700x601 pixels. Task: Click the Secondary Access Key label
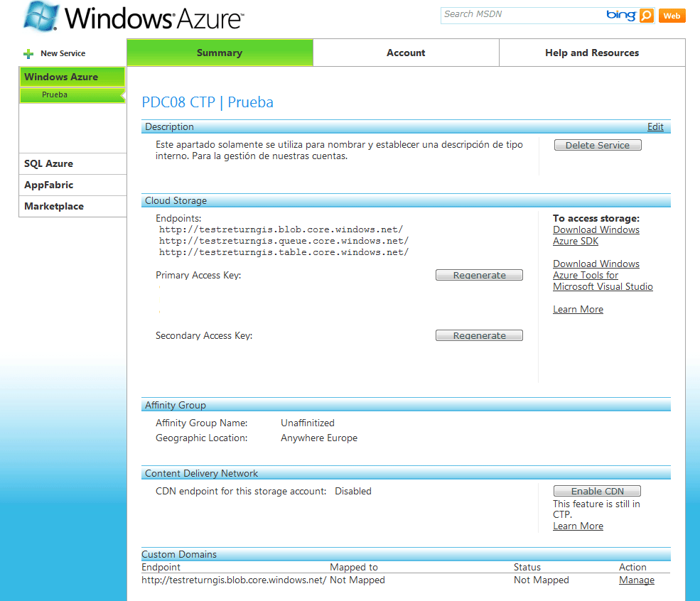click(204, 335)
